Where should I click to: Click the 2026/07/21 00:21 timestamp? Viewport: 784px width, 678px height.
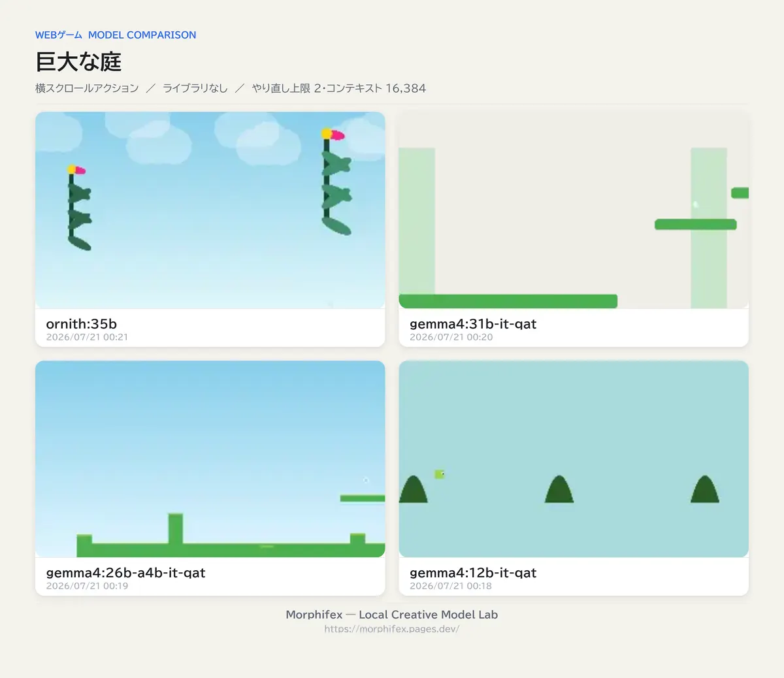[x=87, y=337]
